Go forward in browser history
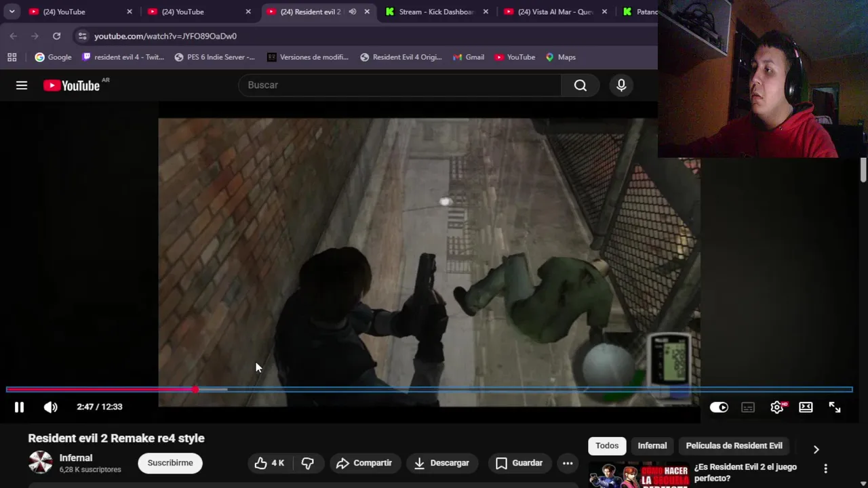 35,36
